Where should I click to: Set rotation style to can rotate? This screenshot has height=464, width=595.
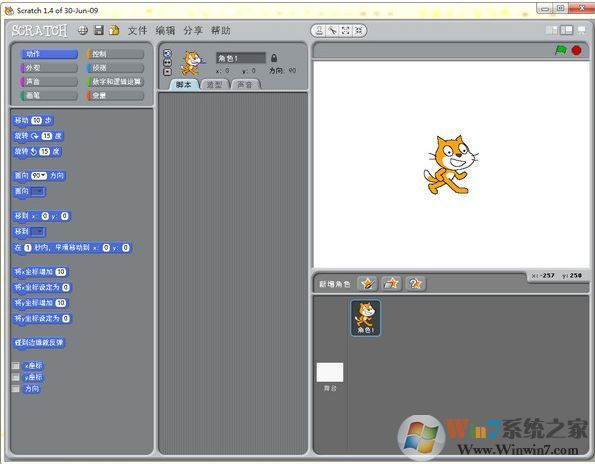coord(167,53)
